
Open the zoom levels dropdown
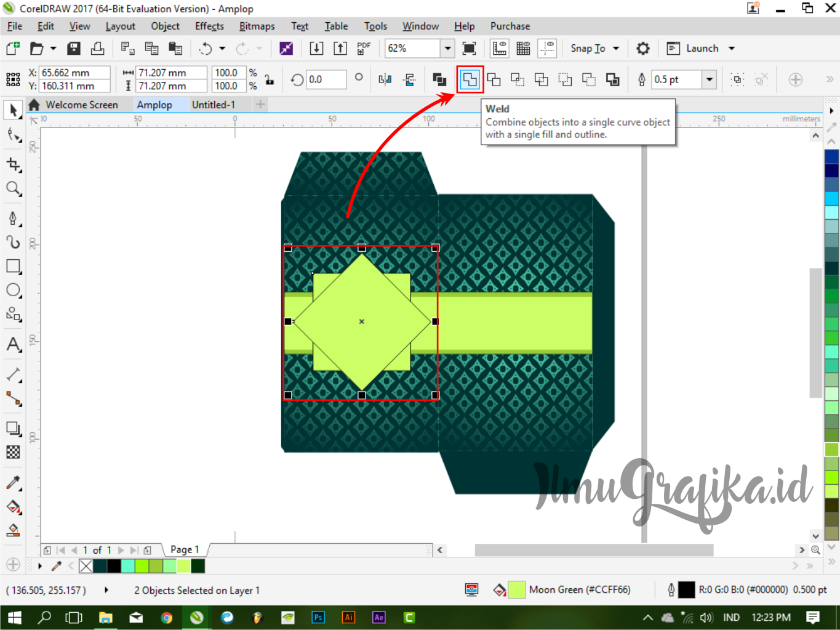pyautogui.click(x=448, y=48)
